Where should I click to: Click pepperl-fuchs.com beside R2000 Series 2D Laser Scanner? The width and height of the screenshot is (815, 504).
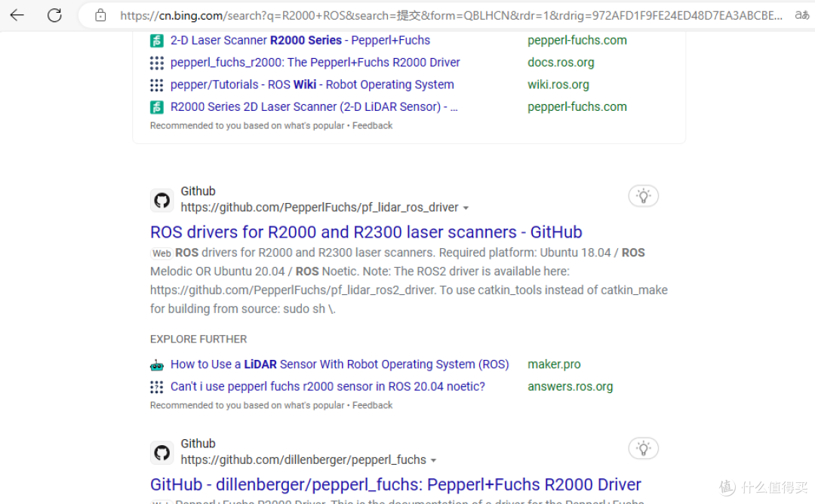577,107
